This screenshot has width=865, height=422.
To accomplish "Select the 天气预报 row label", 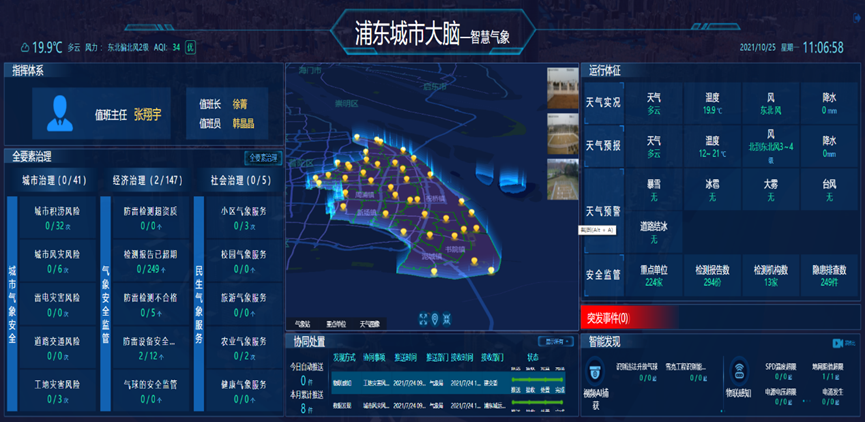I will point(603,146).
